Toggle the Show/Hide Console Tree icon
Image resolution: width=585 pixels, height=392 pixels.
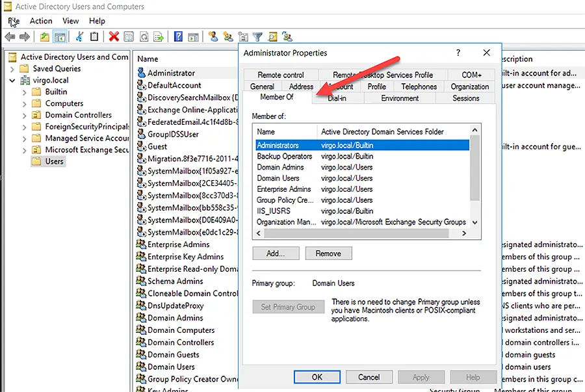(x=60, y=36)
